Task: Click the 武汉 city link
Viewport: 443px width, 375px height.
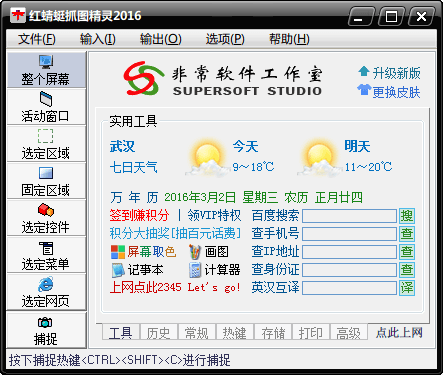Action: [x=122, y=147]
